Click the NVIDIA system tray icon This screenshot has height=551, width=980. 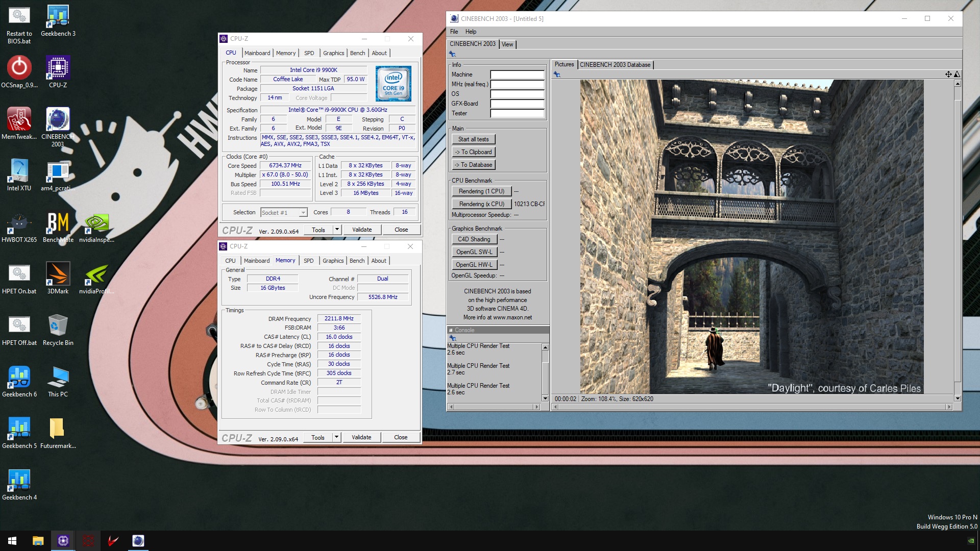(x=970, y=541)
